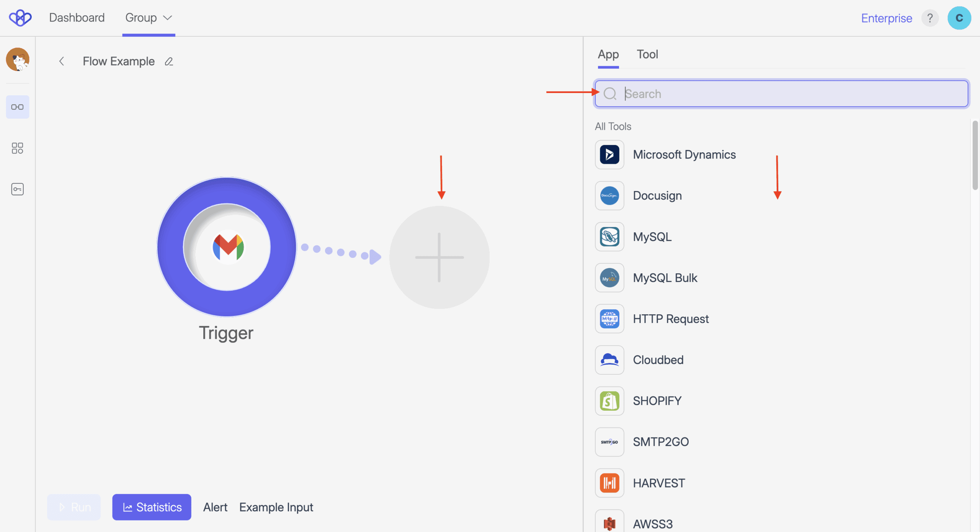Viewport: 980px width, 532px height.
Task: Open grid apps icon in sidebar
Action: tap(18, 148)
